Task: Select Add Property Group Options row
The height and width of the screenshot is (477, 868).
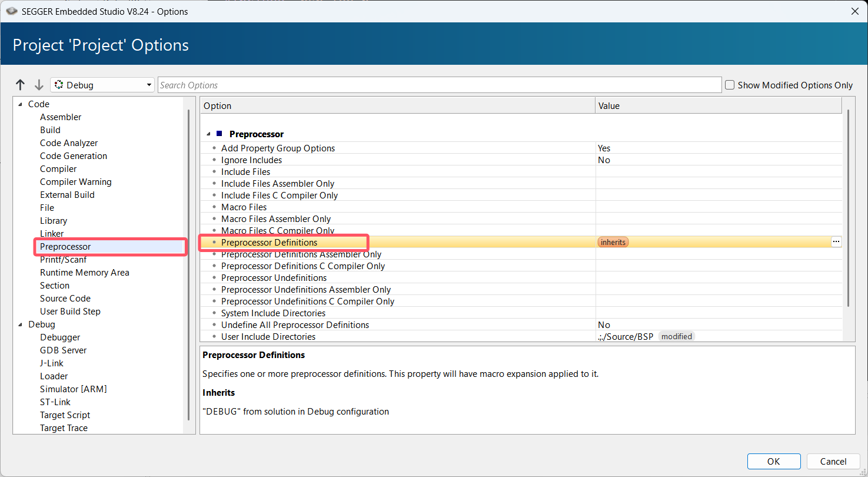Action: [521, 148]
